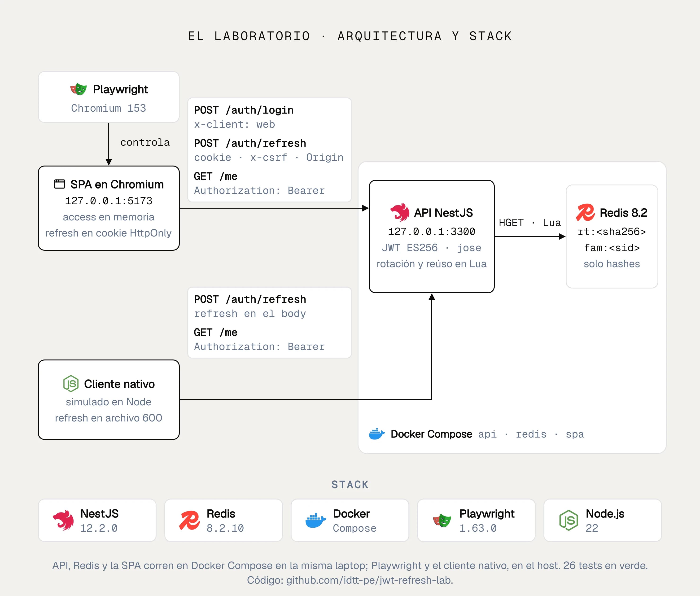The image size is (700, 596).
Task: Click '127.0.0.1:3300' address in API box
Action: [x=432, y=232]
